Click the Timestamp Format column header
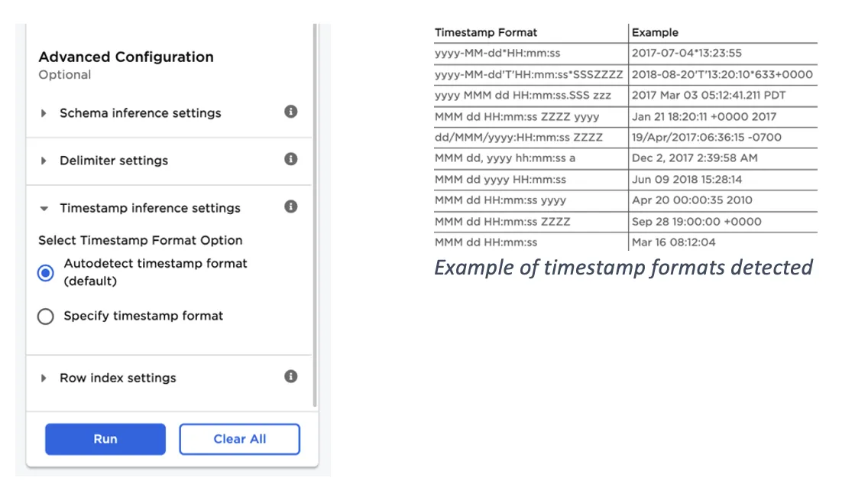This screenshot has height=494, width=868. [485, 33]
